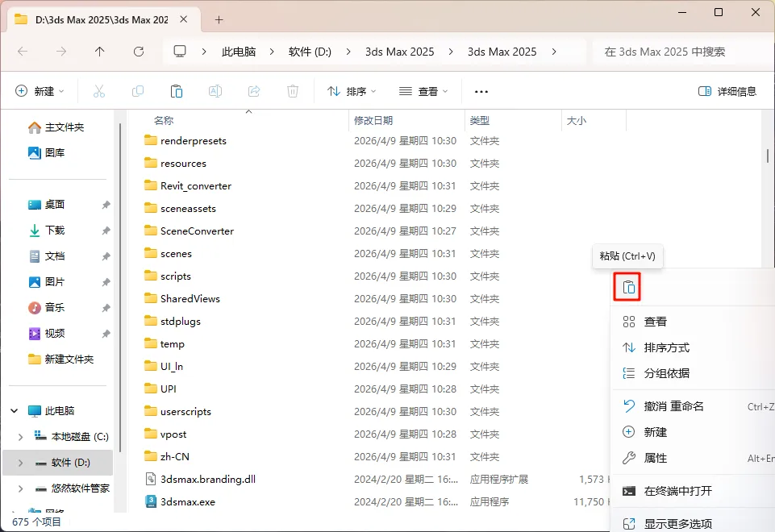Screen dimensions: 775x532
Task: Choose 显示更多选项 in context menu
Action: 693,522
